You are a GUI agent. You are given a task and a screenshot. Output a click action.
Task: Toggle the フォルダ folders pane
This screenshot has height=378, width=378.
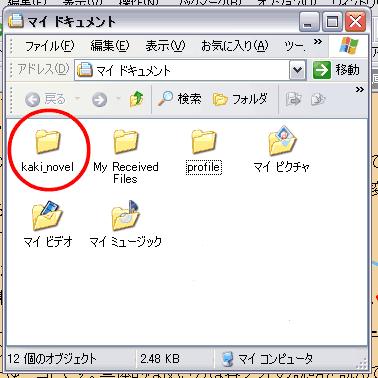240,99
